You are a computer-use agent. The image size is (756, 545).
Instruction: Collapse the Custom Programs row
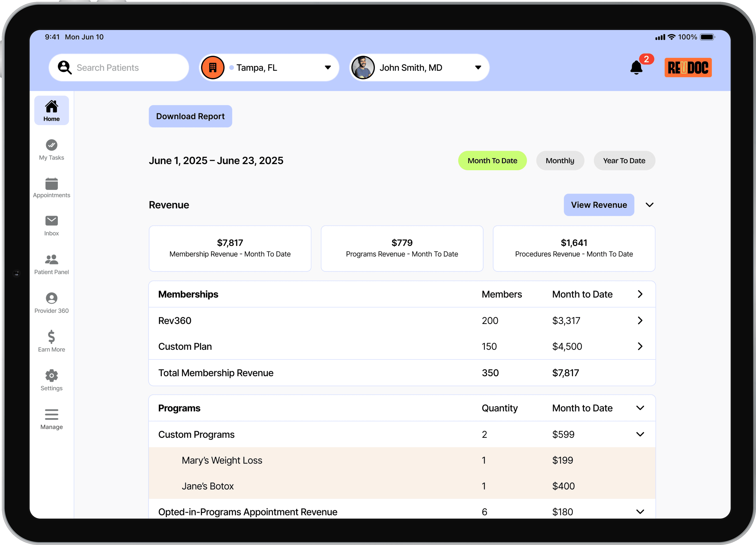coord(640,434)
